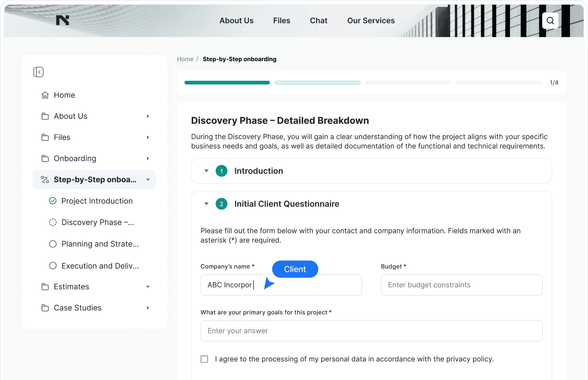Viewport: 588px width, 380px height.
Task: Click completed checkmark beside Project Introduction
Action: click(53, 201)
